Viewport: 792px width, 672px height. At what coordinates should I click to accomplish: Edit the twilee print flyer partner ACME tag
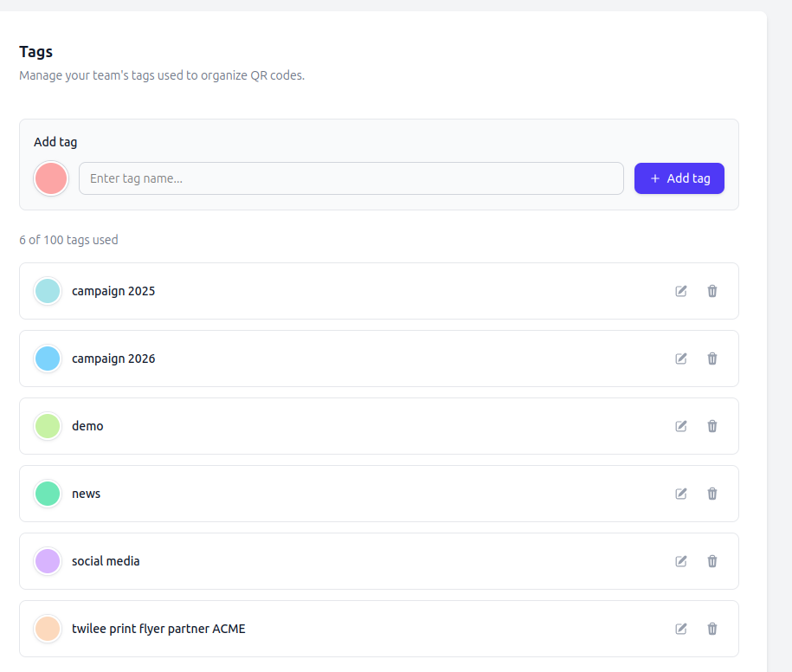click(680, 629)
